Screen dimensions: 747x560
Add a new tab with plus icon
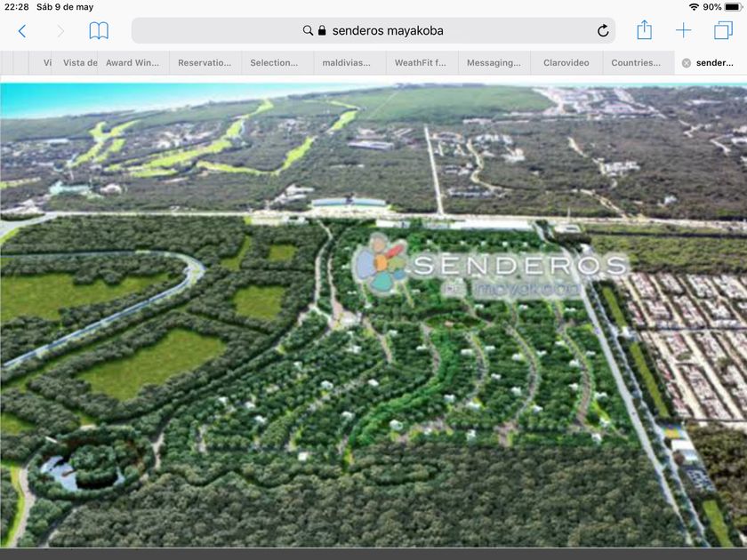[x=683, y=31]
